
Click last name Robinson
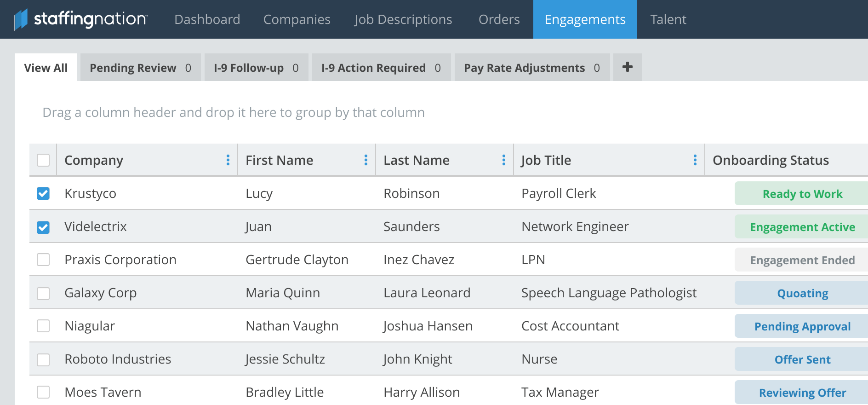(x=411, y=193)
